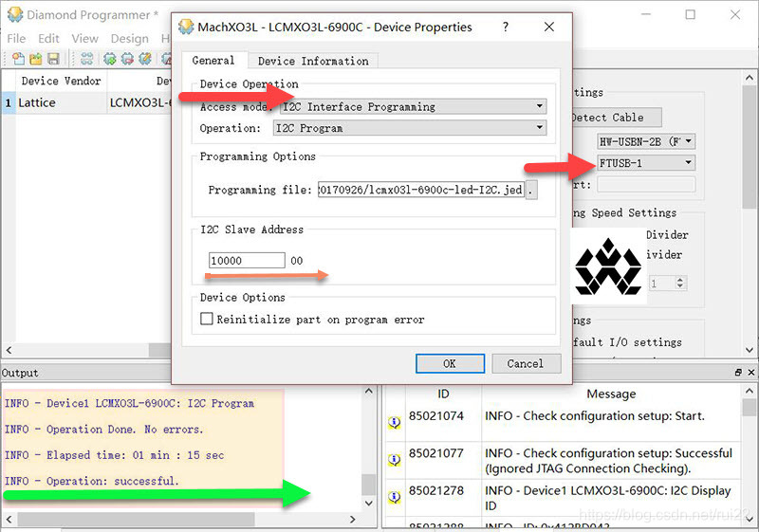Click message ID 85021077
Viewport: 759px width, 532px height.
point(436,452)
